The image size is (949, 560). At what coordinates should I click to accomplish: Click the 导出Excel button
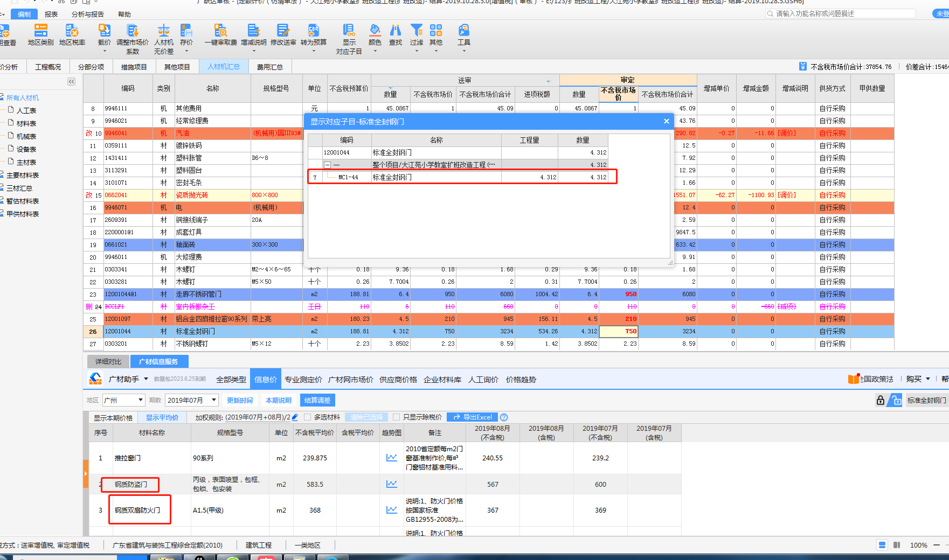click(473, 417)
